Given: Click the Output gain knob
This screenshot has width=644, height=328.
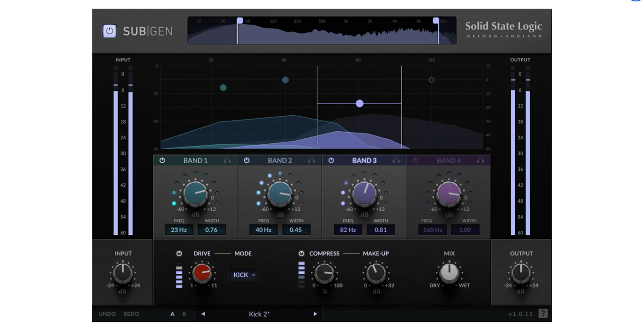Looking at the screenshot, I should [521, 274].
